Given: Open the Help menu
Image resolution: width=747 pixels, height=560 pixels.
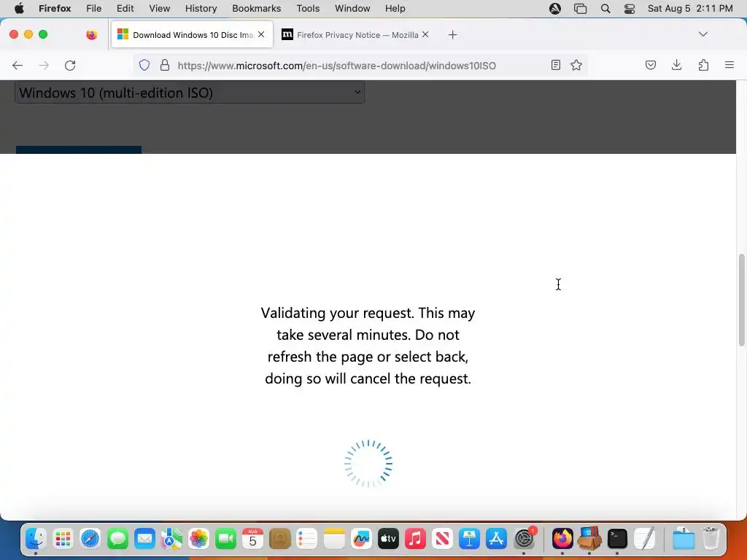Looking at the screenshot, I should [x=395, y=9].
